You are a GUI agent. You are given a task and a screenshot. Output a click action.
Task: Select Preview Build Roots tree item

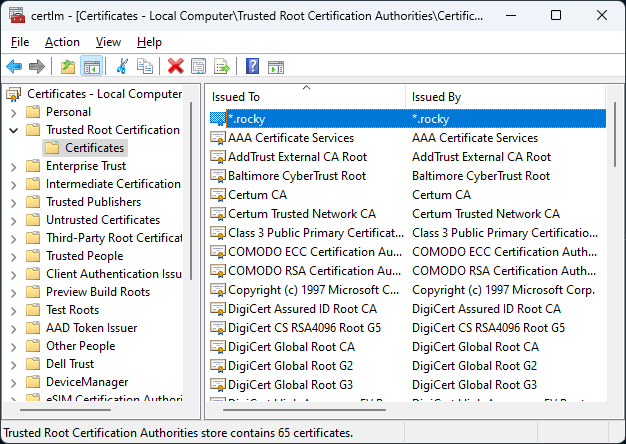coord(98,292)
